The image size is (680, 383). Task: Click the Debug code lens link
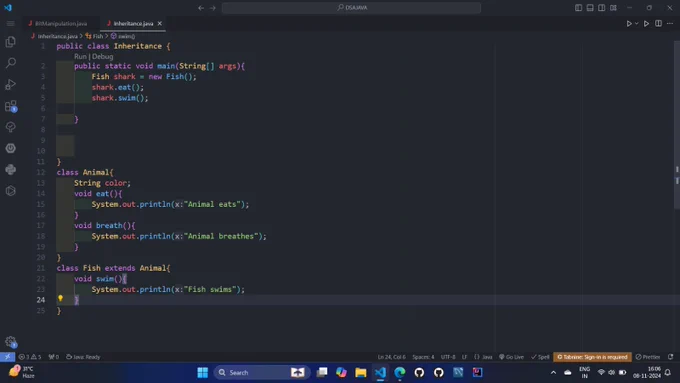pyautogui.click(x=103, y=56)
